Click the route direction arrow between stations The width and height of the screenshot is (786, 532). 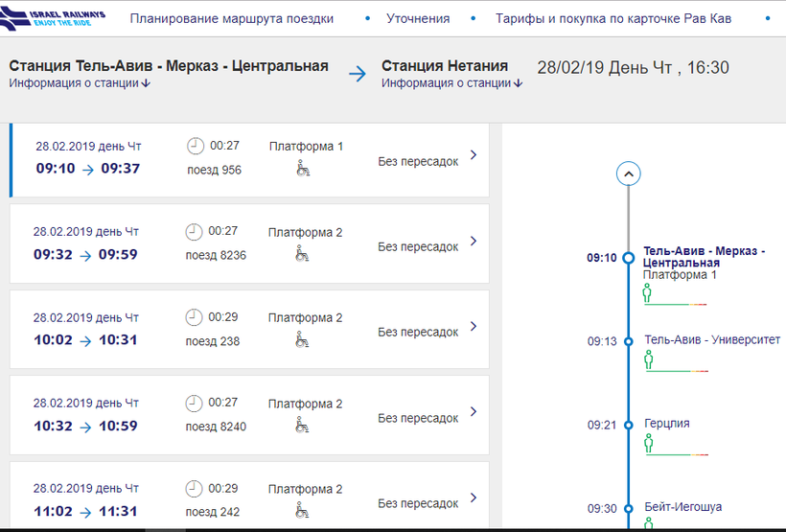coord(358,74)
